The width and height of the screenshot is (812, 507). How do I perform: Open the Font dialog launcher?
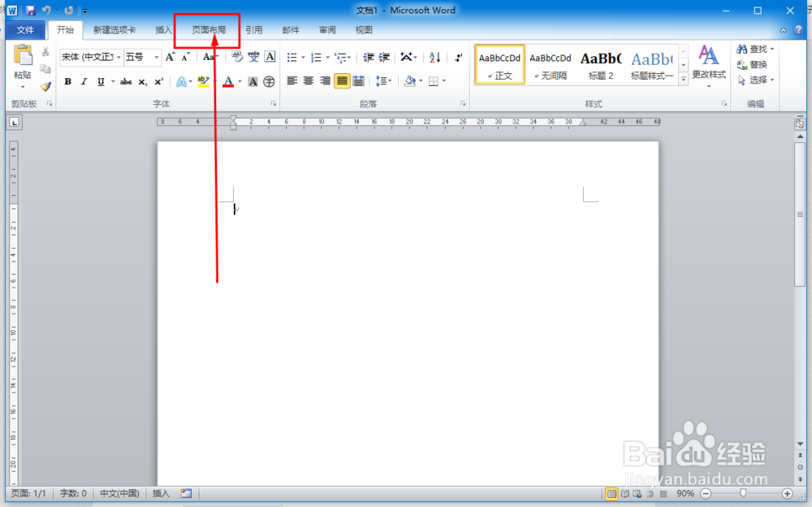pyautogui.click(x=274, y=104)
